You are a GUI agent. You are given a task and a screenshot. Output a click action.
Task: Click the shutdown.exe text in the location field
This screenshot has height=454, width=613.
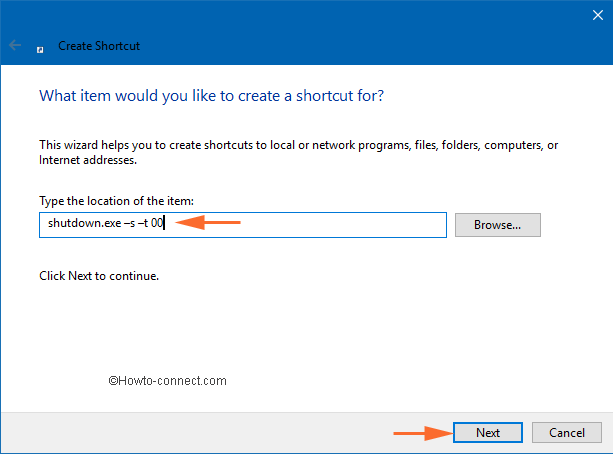click(x=84, y=223)
